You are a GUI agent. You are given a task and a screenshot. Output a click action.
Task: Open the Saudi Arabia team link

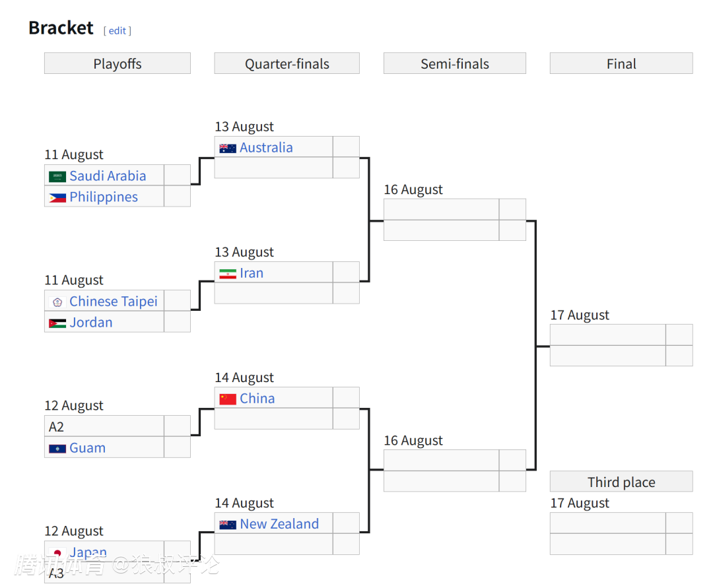click(108, 176)
